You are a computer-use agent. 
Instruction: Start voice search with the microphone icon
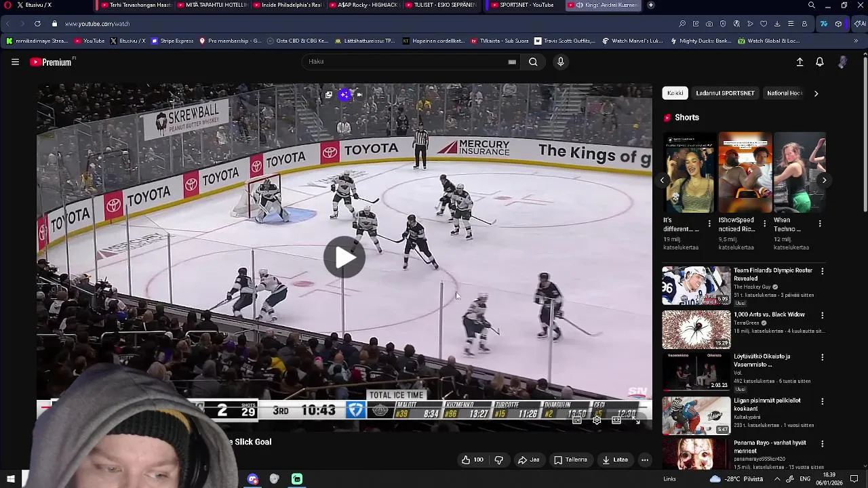pos(560,62)
